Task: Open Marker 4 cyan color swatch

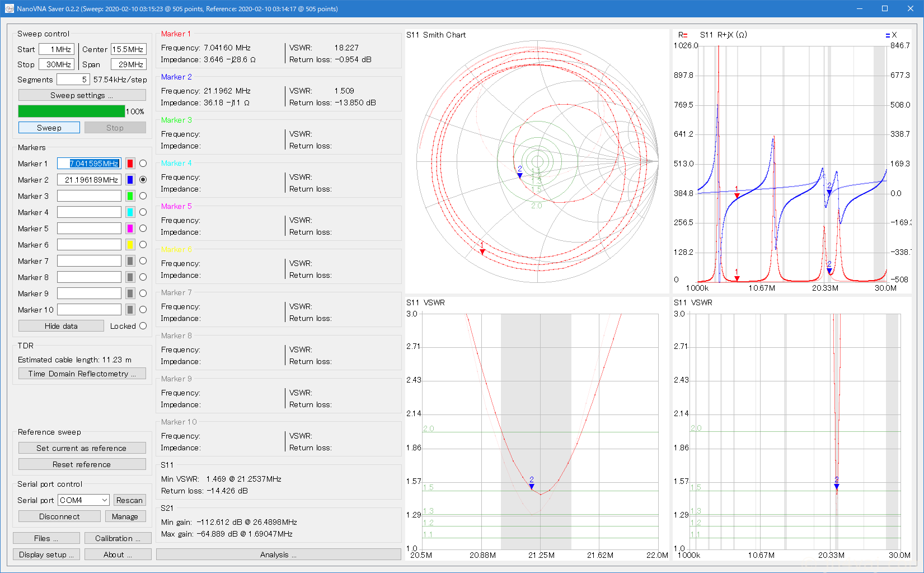Action: pos(130,212)
